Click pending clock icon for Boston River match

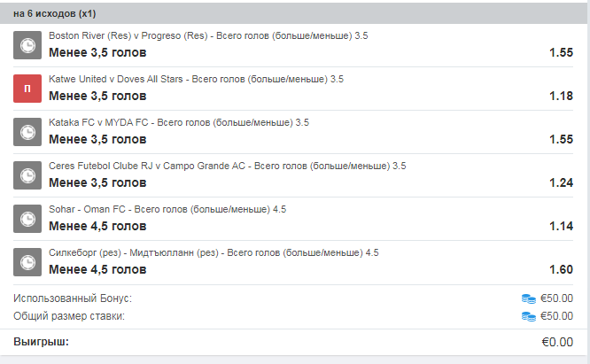tap(27, 44)
